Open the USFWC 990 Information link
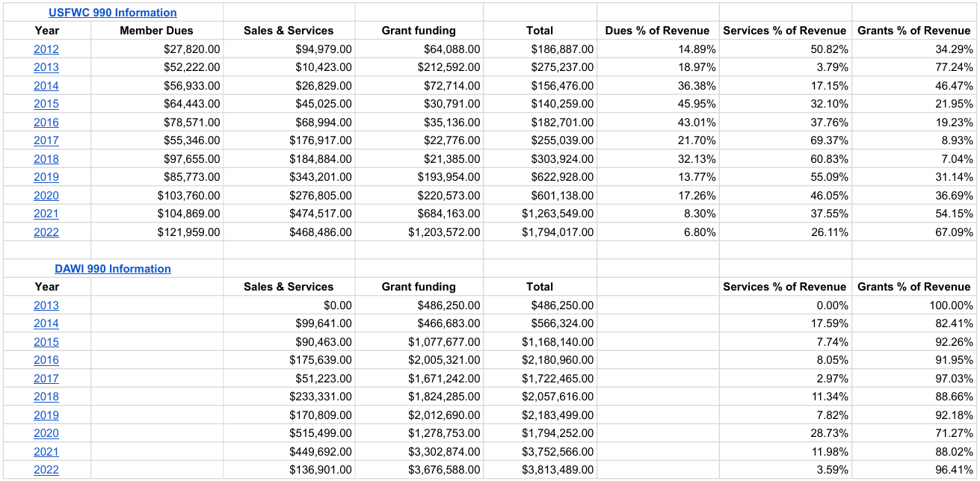Screen dimensions: 980x481 [x=113, y=13]
